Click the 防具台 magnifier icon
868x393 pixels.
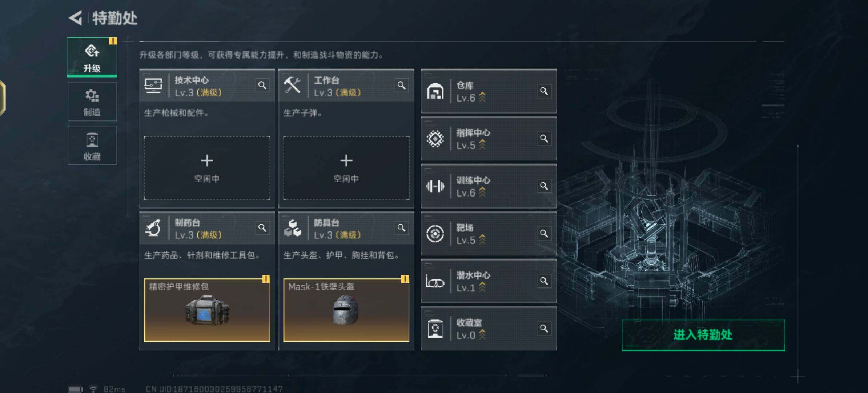pyautogui.click(x=401, y=228)
